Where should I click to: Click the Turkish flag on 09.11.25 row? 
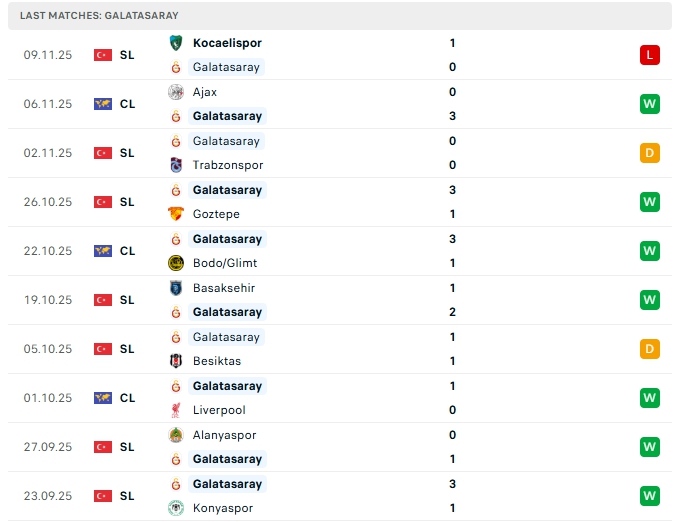(102, 55)
